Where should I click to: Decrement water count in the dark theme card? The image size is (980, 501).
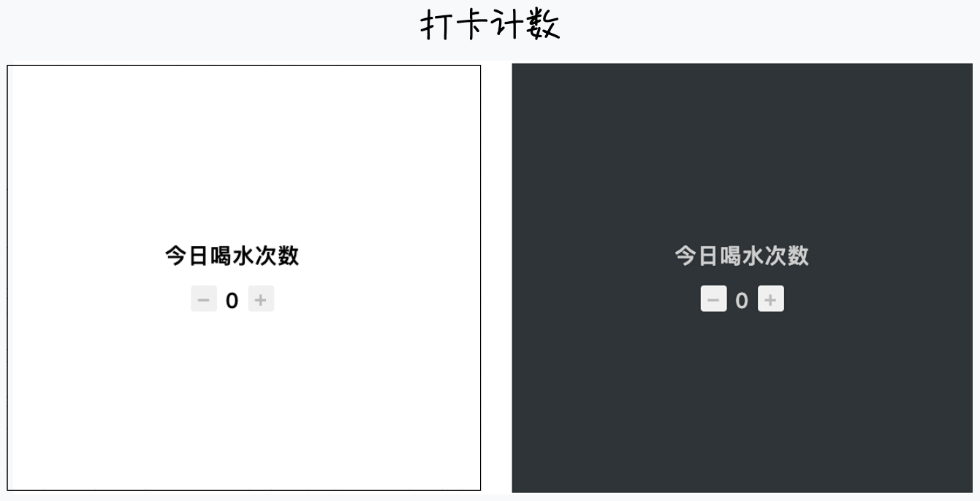click(714, 299)
